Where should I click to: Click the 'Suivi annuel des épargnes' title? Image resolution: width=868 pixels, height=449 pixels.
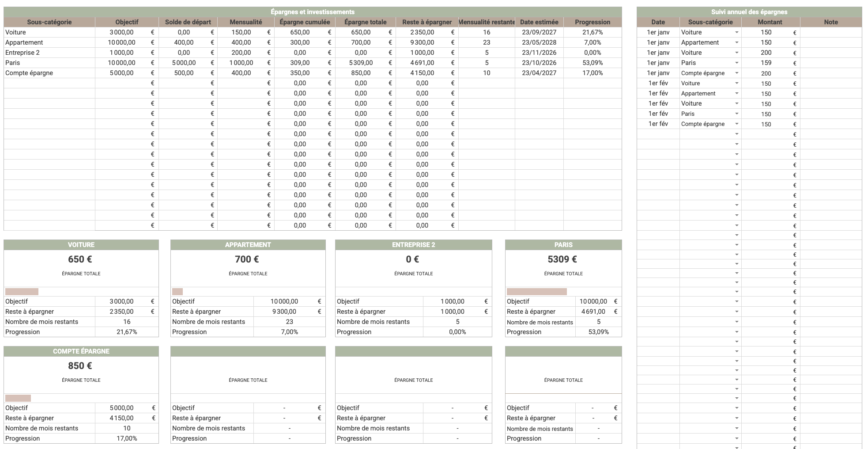(749, 12)
